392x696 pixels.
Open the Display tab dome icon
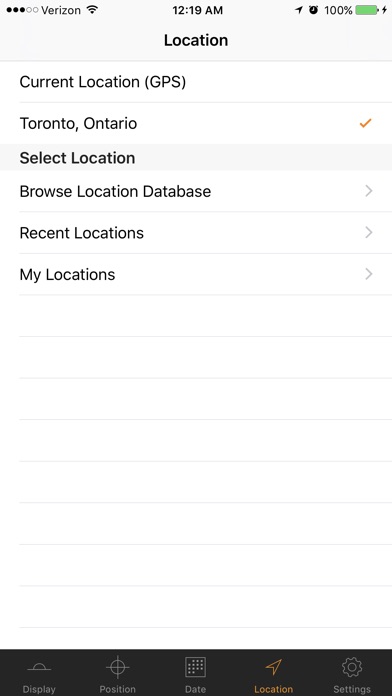pyautogui.click(x=39, y=667)
